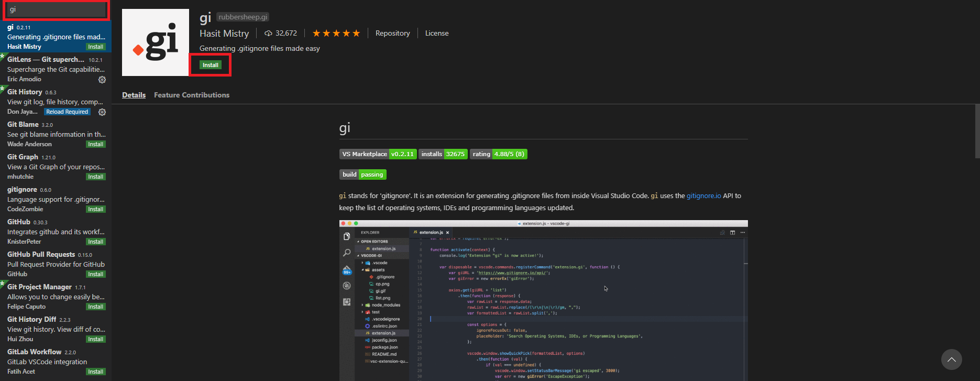Click the installs 32675 badge
The width and height of the screenshot is (980, 381).
click(443, 154)
